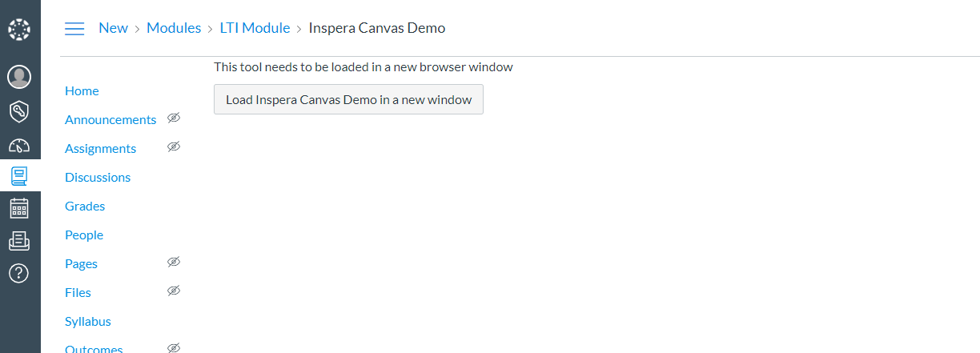Go to the Dashboard speedometer icon

click(19, 146)
